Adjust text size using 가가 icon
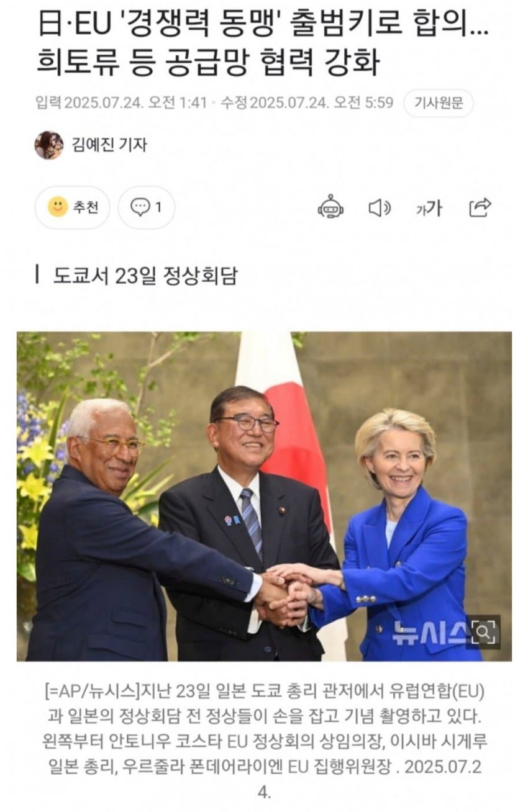The image size is (528, 812). (x=429, y=208)
